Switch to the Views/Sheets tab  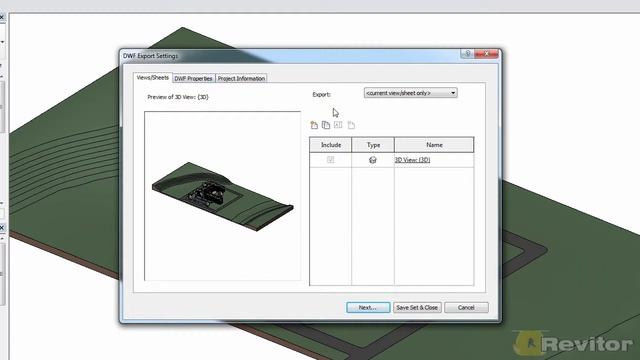[153, 78]
